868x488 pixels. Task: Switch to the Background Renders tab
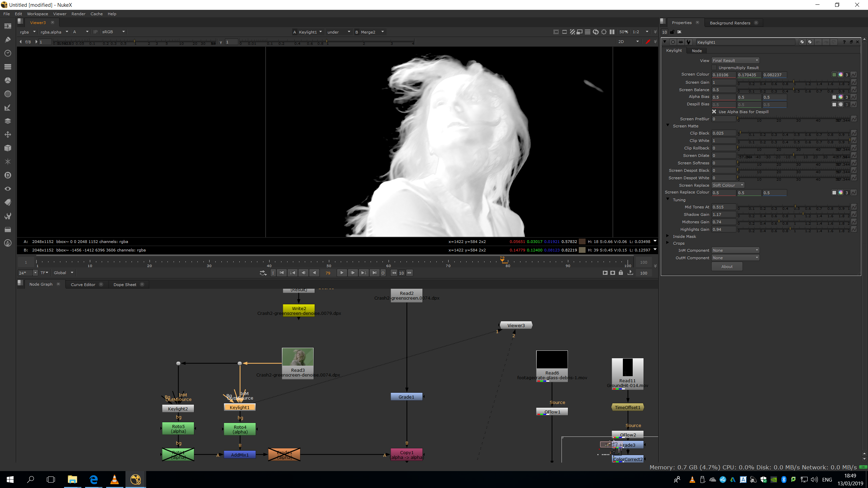pos(730,23)
